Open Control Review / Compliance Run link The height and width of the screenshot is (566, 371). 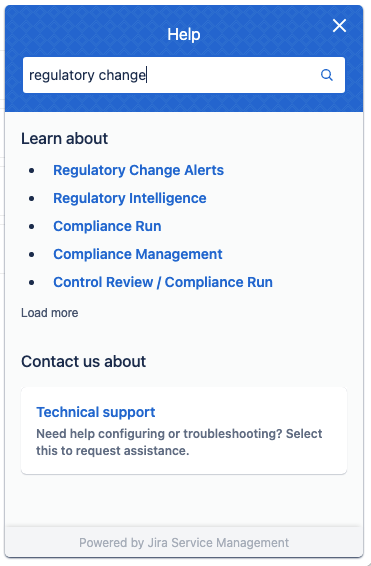[163, 282]
